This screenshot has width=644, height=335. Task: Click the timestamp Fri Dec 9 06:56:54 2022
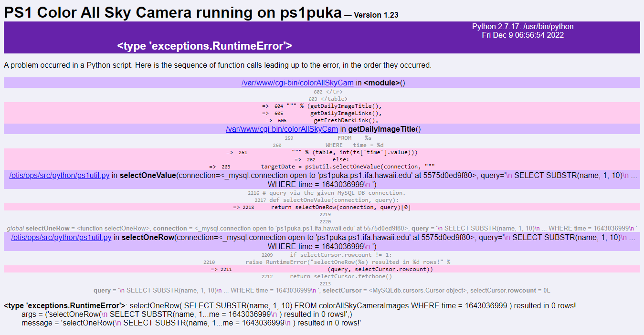point(523,35)
